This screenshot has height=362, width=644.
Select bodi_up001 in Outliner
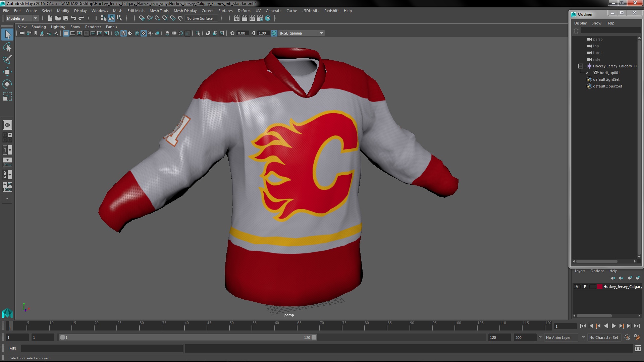click(x=609, y=73)
